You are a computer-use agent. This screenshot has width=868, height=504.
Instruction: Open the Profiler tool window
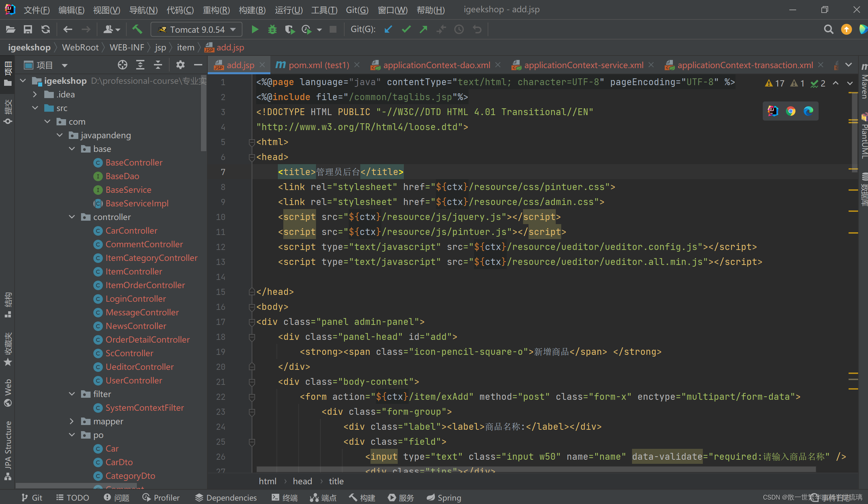point(161,498)
